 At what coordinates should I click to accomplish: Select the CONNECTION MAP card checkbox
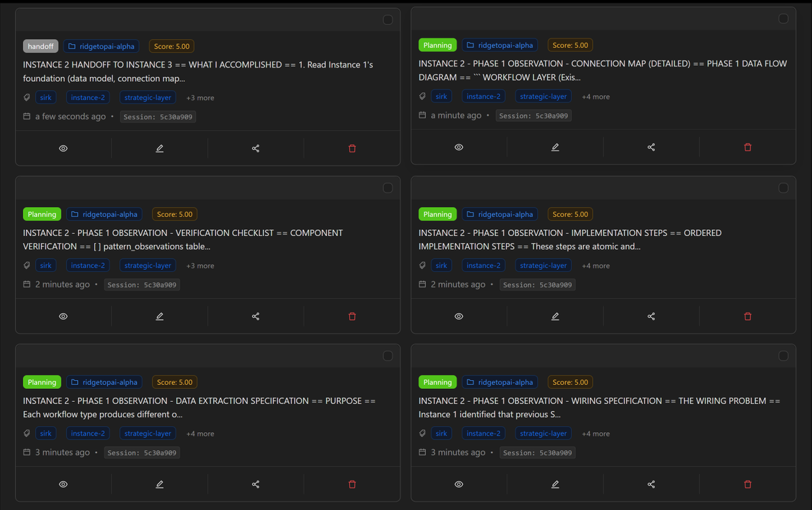tap(784, 18)
